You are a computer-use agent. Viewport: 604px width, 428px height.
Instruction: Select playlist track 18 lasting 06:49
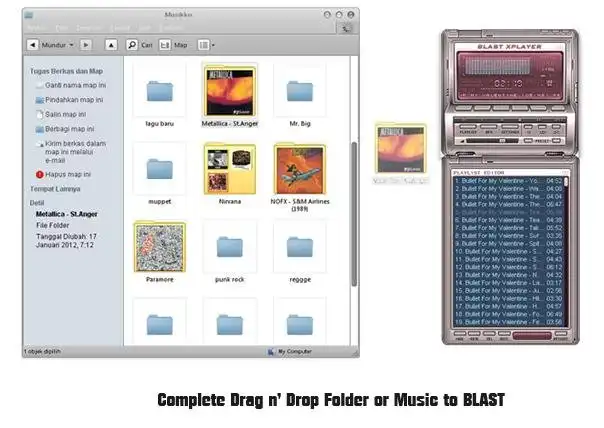508,314
